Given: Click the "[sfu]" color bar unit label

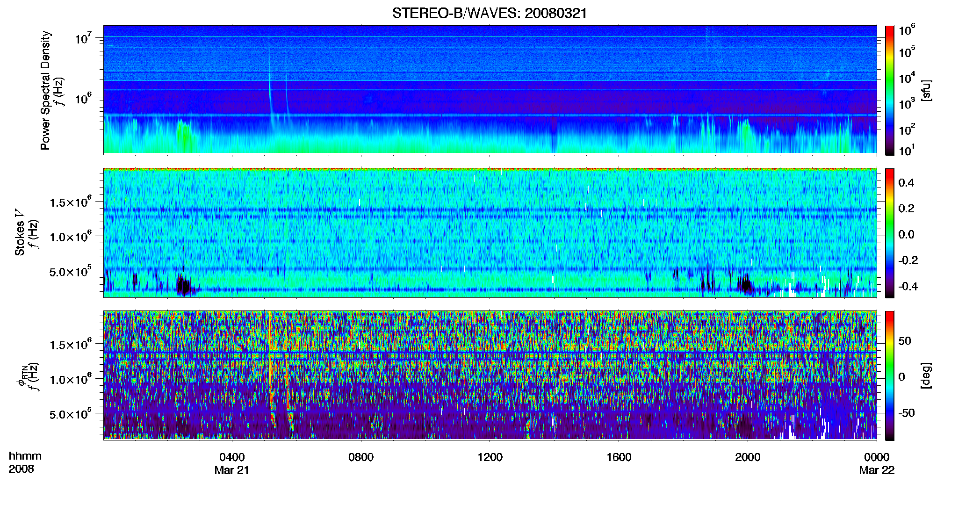Looking at the screenshot, I should (926, 90).
